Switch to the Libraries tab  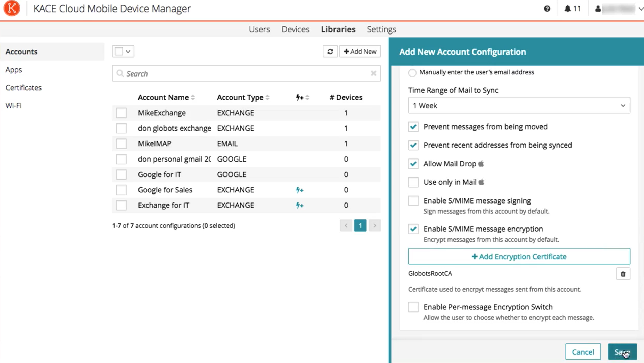pyautogui.click(x=338, y=29)
